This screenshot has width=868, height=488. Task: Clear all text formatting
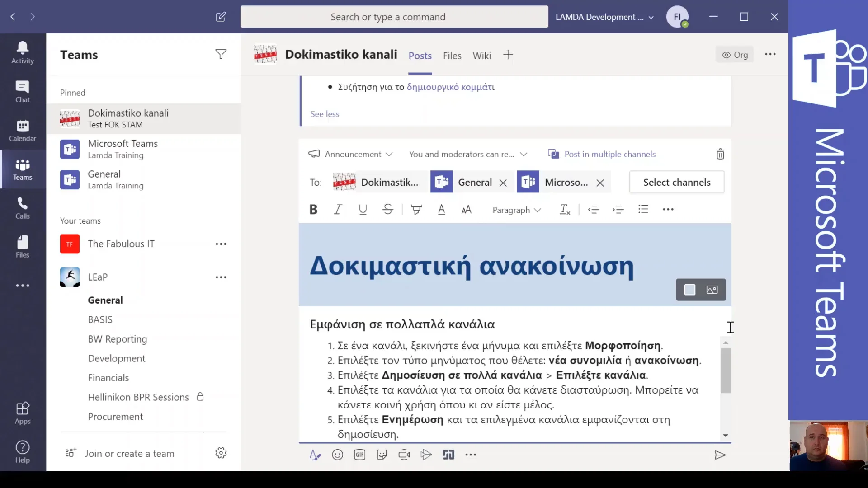click(x=565, y=210)
